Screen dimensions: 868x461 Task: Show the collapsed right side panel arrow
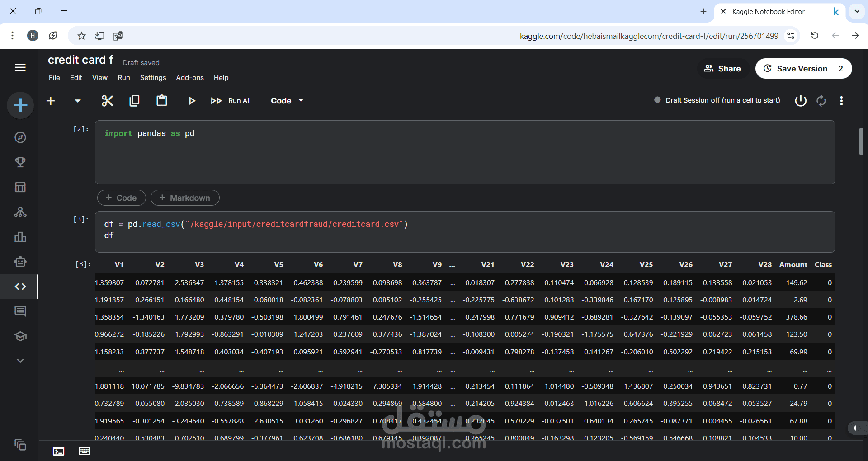(855, 428)
